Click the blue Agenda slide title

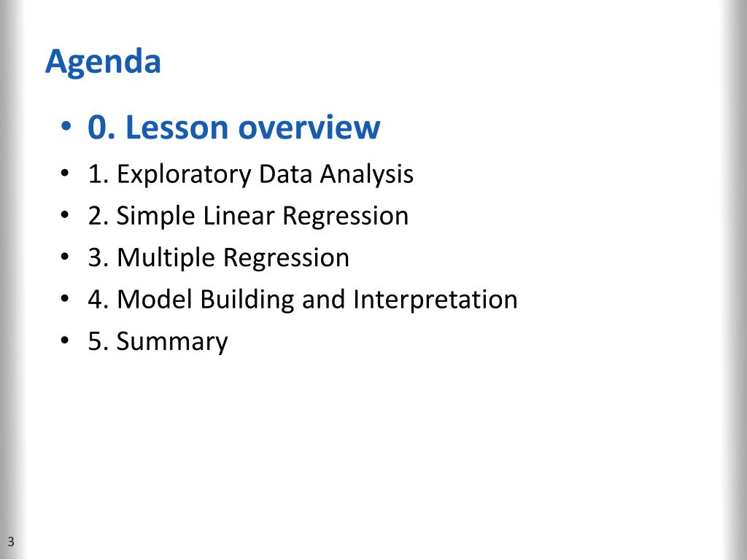tap(103, 63)
